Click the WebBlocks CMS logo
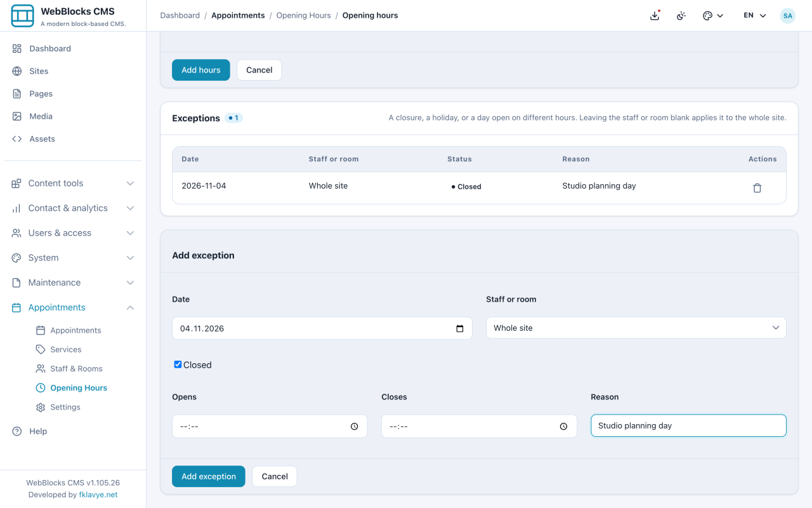Viewport: 812px width, 508px height. [23, 16]
